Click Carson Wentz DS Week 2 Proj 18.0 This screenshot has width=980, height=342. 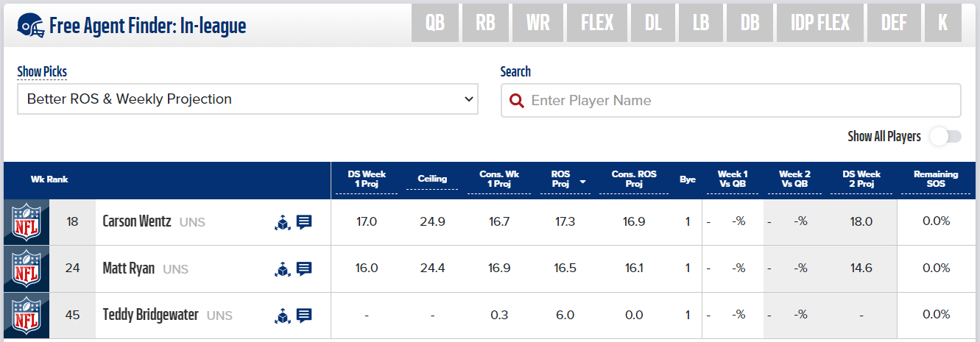pos(861,221)
